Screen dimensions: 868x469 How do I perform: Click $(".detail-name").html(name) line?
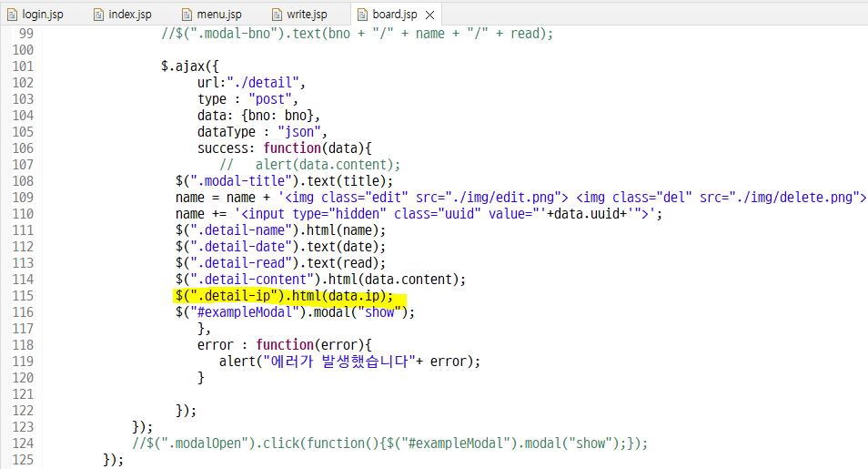280,230
